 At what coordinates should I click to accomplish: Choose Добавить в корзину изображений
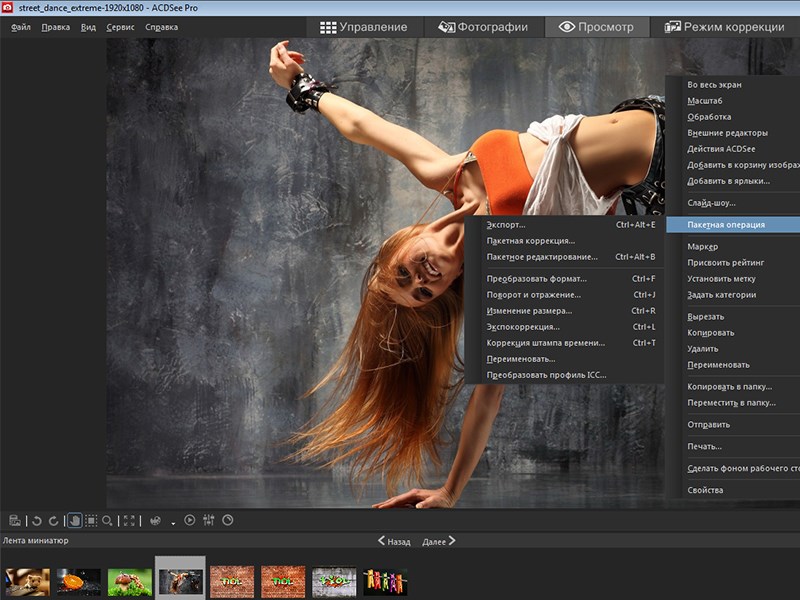tap(733, 165)
